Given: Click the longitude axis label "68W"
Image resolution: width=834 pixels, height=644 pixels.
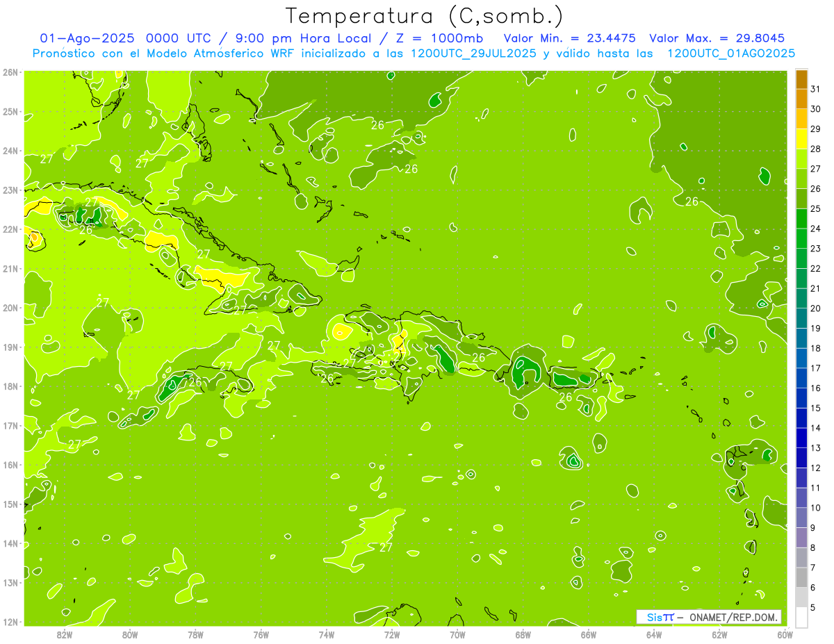Looking at the screenshot, I should click(x=523, y=635).
